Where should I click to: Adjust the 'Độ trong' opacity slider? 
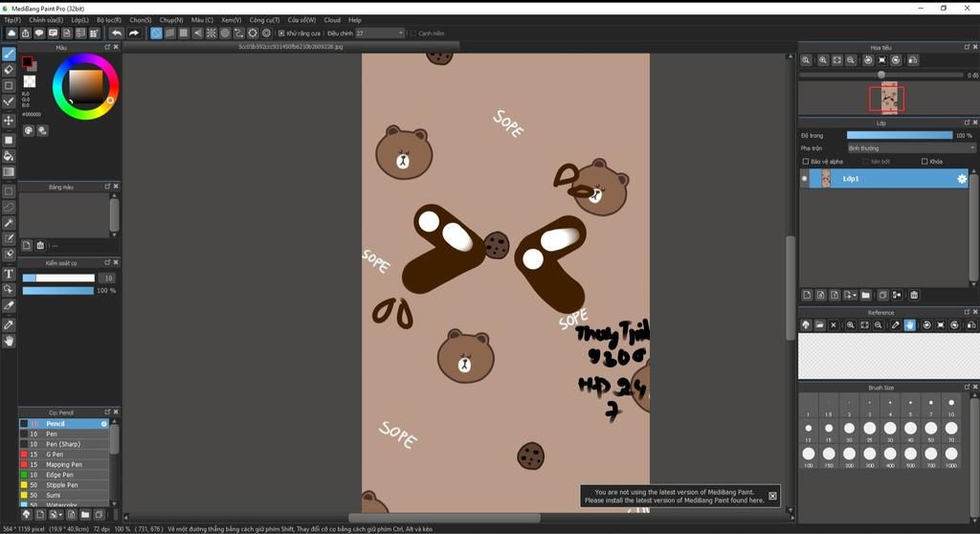(900, 135)
